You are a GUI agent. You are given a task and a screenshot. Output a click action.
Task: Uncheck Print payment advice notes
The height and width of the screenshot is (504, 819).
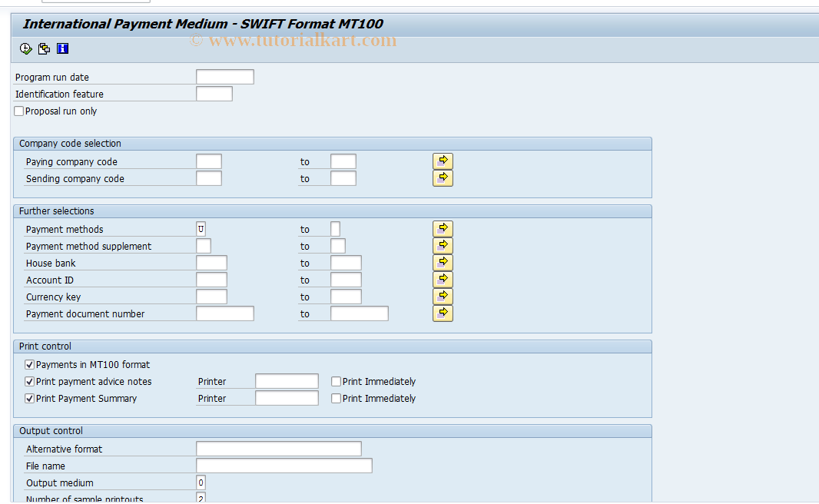click(x=30, y=381)
